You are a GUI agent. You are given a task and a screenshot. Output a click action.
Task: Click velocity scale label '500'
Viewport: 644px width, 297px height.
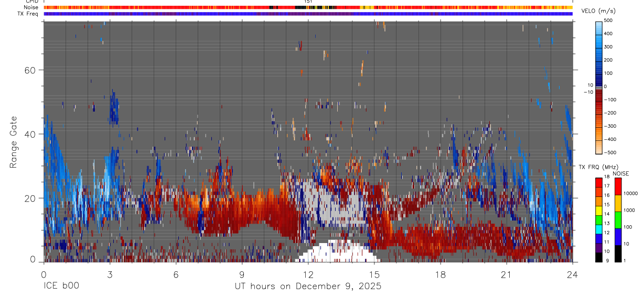[x=608, y=20]
